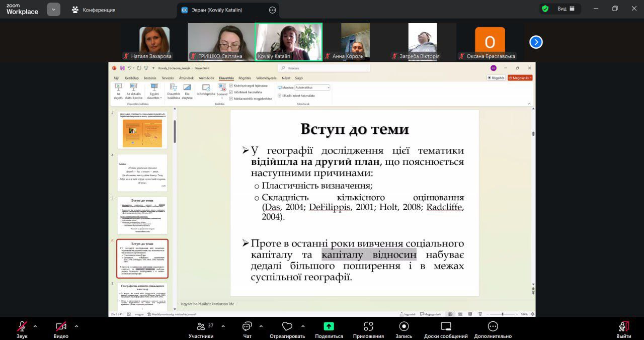This screenshot has width=644, height=340.
Task: Click the Выйти leave button
Action: (623, 326)
